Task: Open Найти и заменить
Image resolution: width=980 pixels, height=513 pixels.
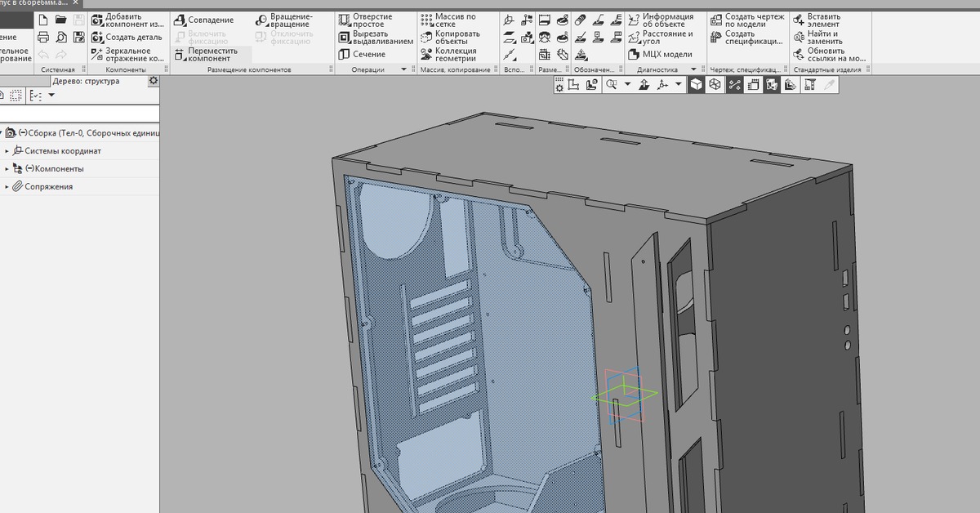Action: click(x=817, y=38)
